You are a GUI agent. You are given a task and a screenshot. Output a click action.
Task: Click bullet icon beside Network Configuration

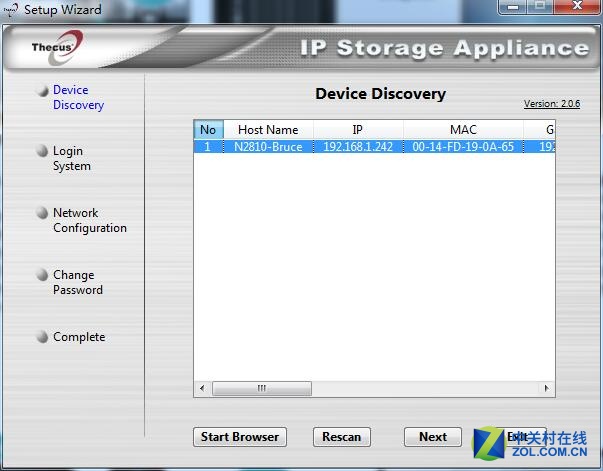point(42,213)
